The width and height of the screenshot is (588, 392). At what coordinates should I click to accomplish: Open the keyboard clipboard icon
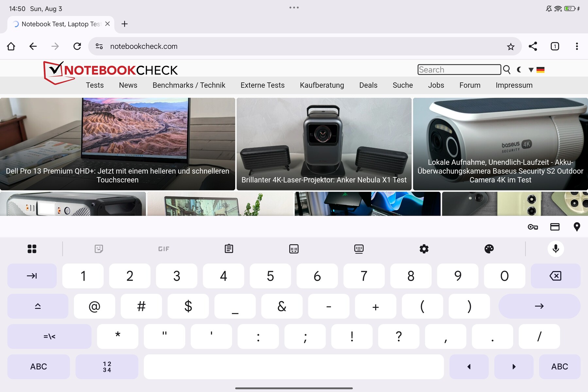pos(229,249)
